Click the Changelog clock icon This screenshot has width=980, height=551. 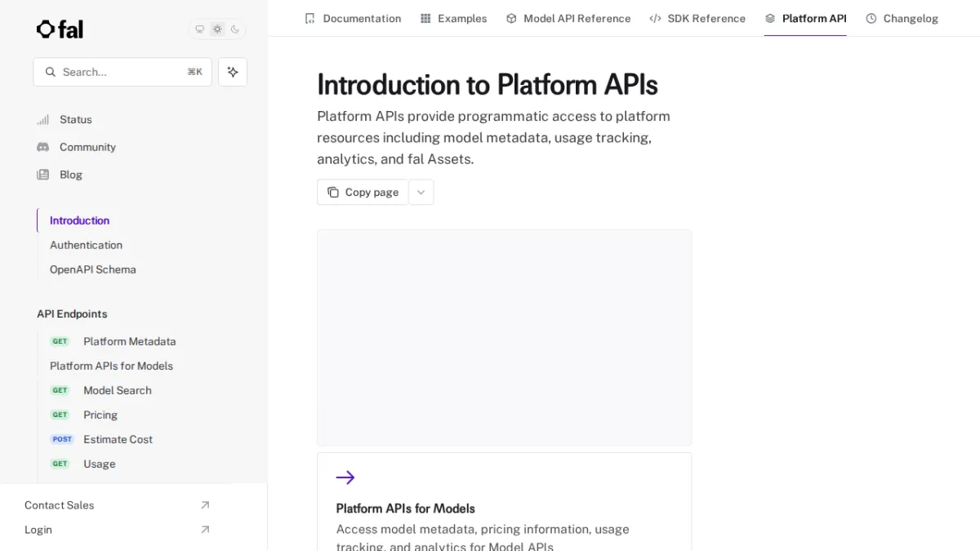tap(871, 18)
